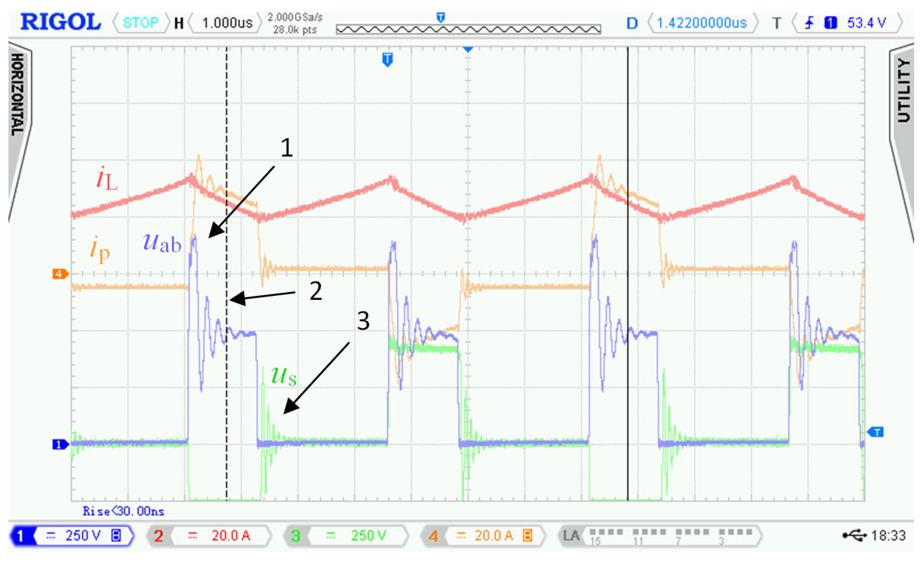Click the waveform memory overview bar
This screenshot has width=924, height=566.
point(468,29)
